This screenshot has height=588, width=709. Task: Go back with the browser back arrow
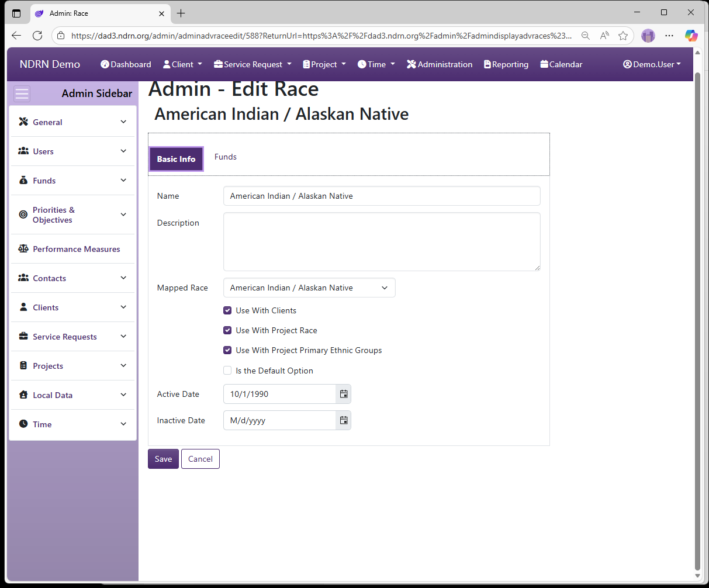coord(16,36)
